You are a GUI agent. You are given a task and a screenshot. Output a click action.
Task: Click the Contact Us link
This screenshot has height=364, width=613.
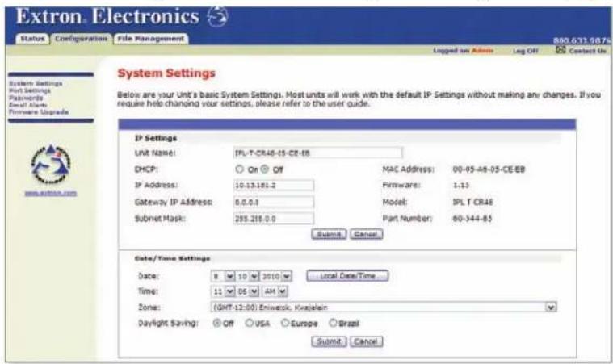[587, 51]
